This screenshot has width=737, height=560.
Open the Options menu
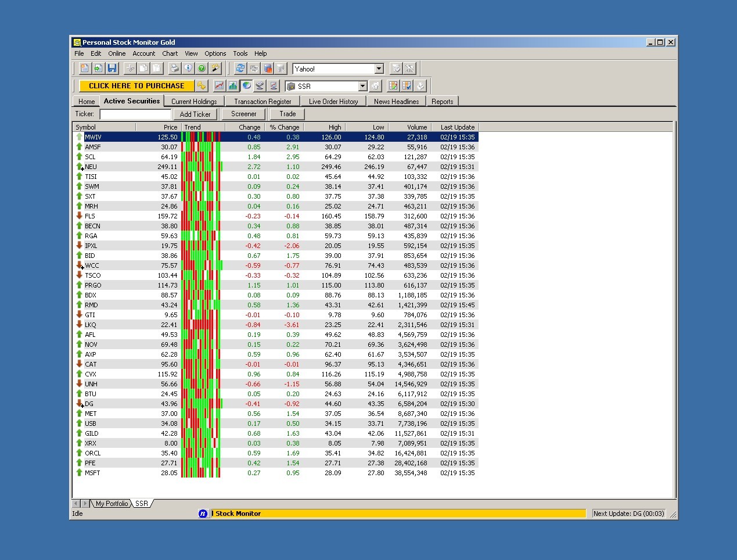tap(215, 53)
